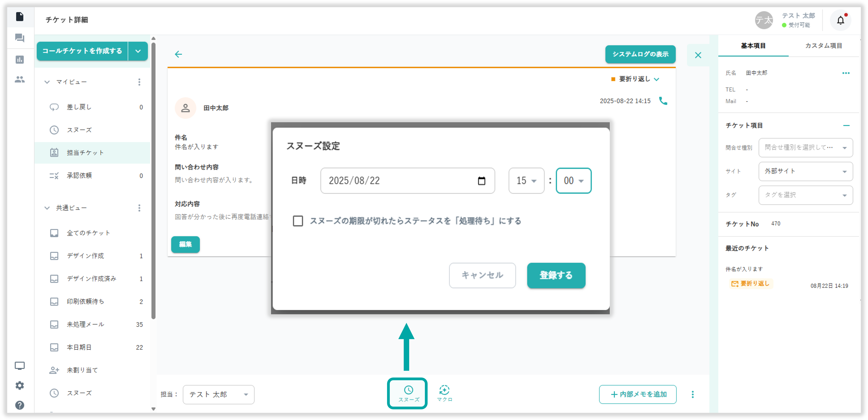Viewport: 868px width, 420px height.
Task: Select 担当チケット in the sidebar
Action: tap(85, 153)
